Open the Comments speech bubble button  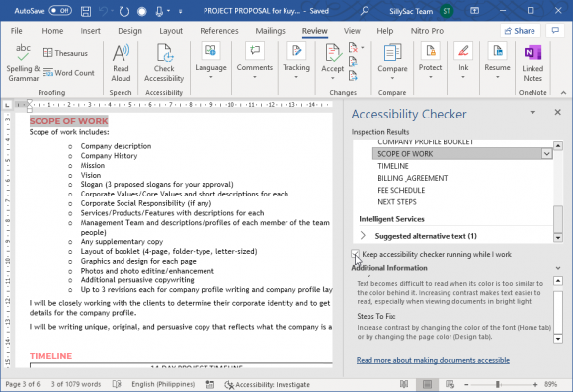click(x=555, y=31)
